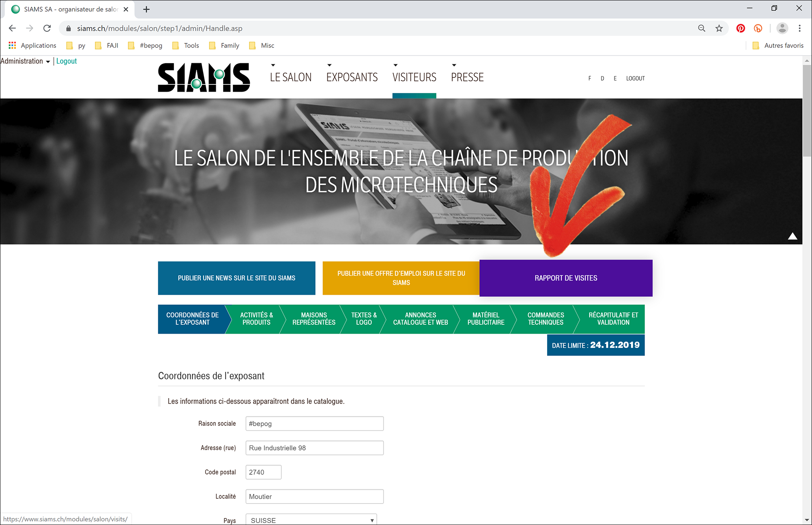812x525 pixels.
Task: Go to Commandes techniques step
Action: (x=546, y=319)
